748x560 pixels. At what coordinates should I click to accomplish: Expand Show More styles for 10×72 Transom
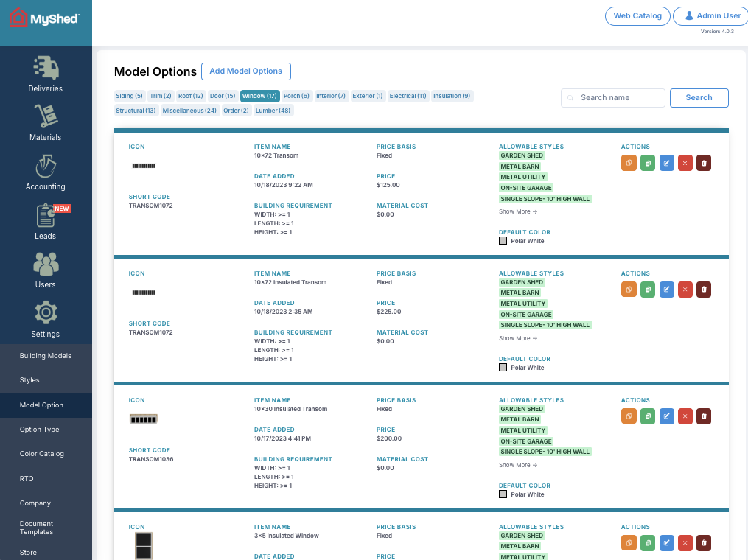[x=517, y=211]
